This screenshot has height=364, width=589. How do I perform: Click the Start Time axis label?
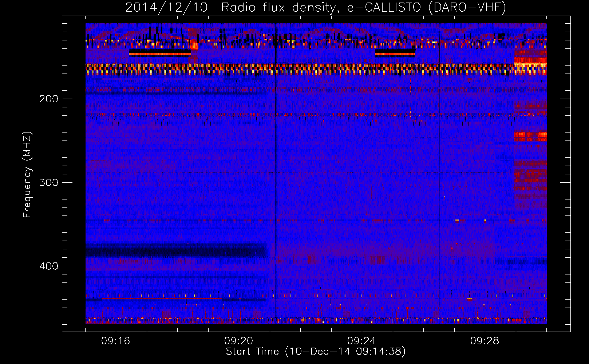[316, 352]
